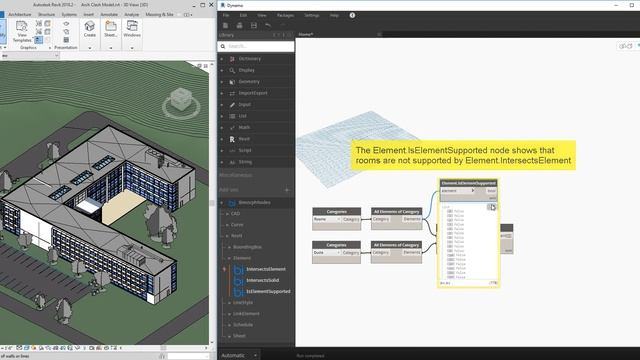This screenshot has width=640, height=360.
Task: Switch to Structure ribbon tab in Revit
Action: pyautogui.click(x=46, y=14)
